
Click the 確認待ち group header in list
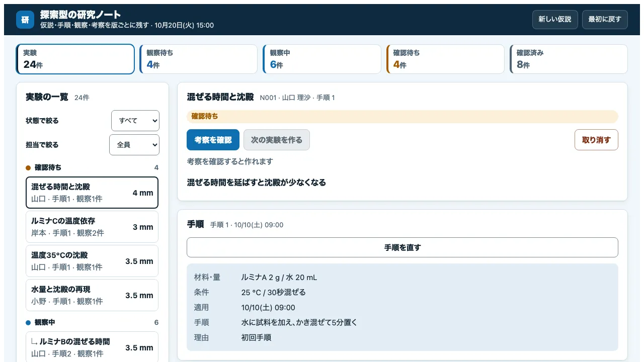pos(92,167)
